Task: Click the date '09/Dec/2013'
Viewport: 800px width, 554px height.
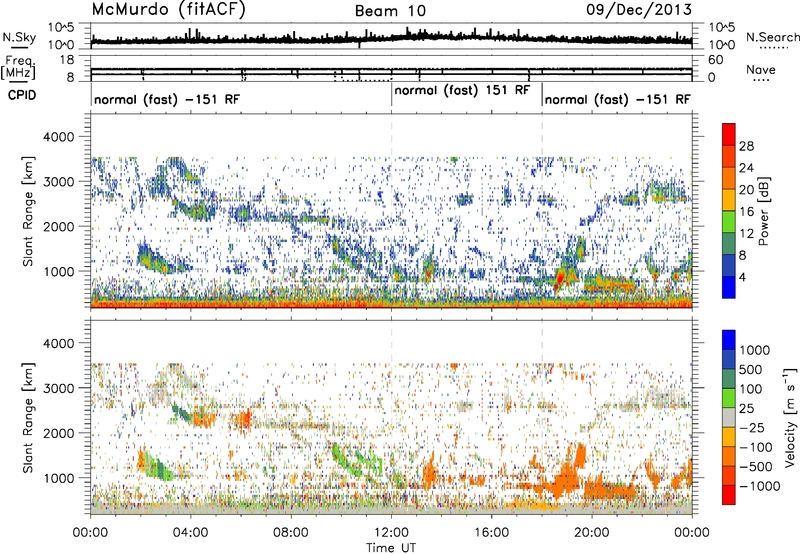Action: pyautogui.click(x=639, y=10)
